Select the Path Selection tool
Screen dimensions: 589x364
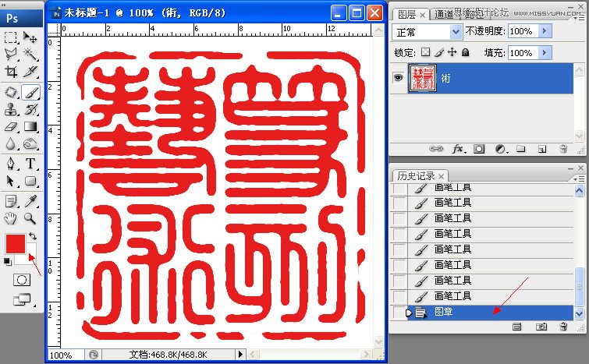10,182
